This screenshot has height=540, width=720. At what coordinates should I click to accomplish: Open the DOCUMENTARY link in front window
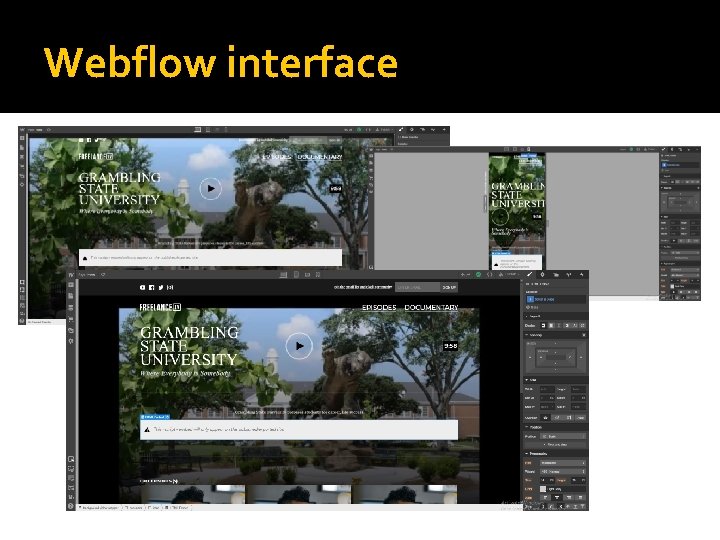point(431,307)
